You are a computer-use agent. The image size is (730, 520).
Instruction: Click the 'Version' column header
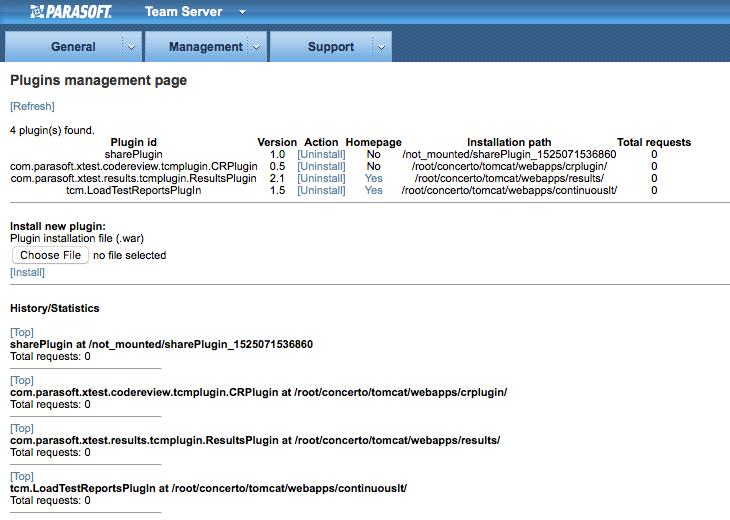277,142
